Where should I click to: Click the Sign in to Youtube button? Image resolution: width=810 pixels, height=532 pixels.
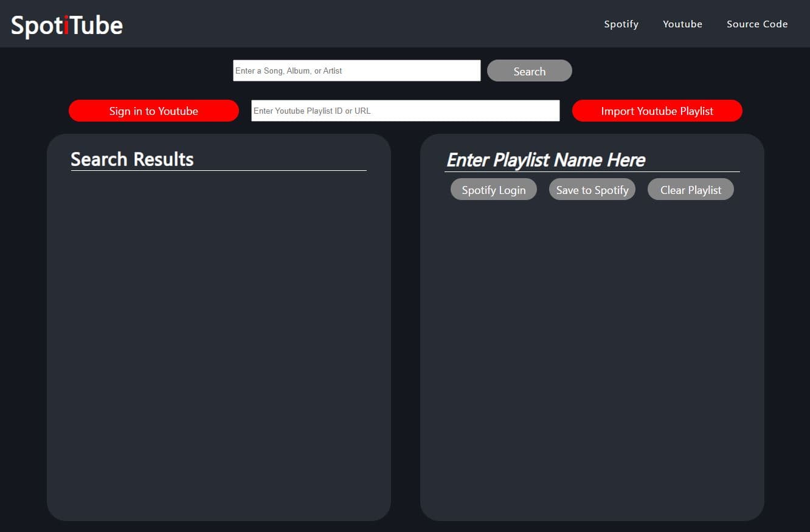(154, 111)
